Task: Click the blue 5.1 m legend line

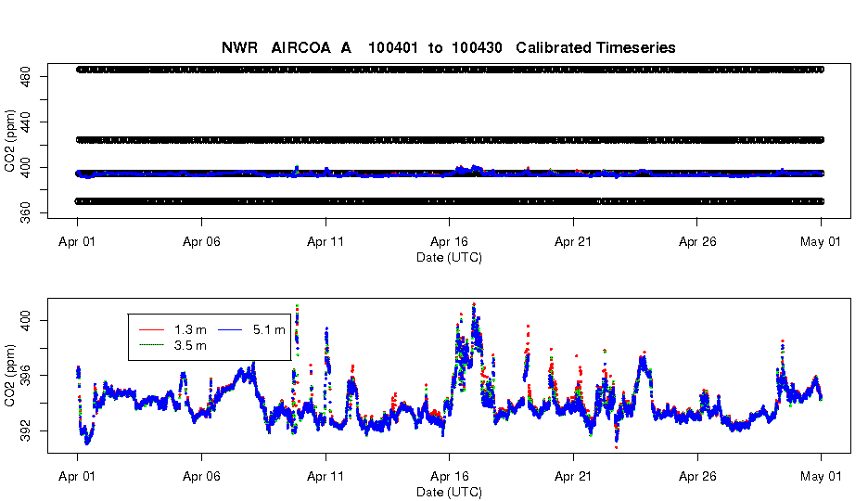Action: click(230, 330)
